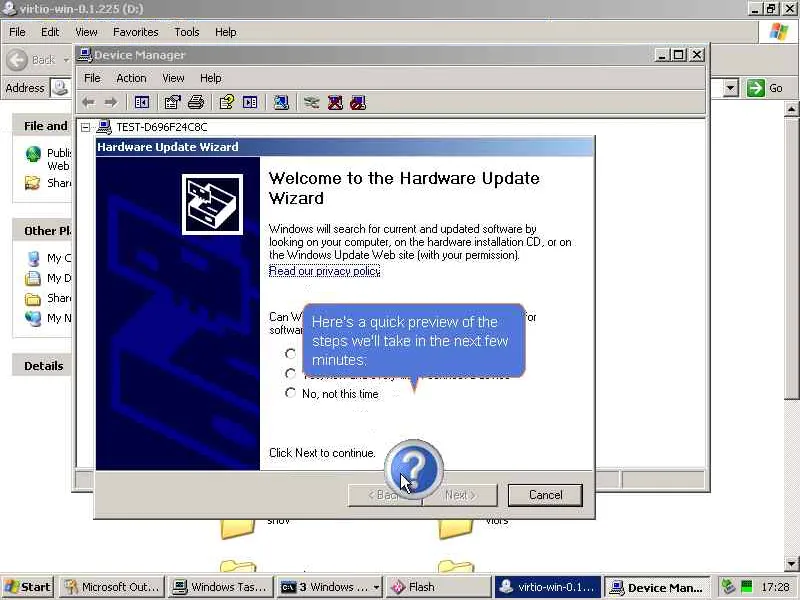The height and width of the screenshot is (600, 800).
Task: Click the Device Manager forward arrow icon
Action: point(111,103)
